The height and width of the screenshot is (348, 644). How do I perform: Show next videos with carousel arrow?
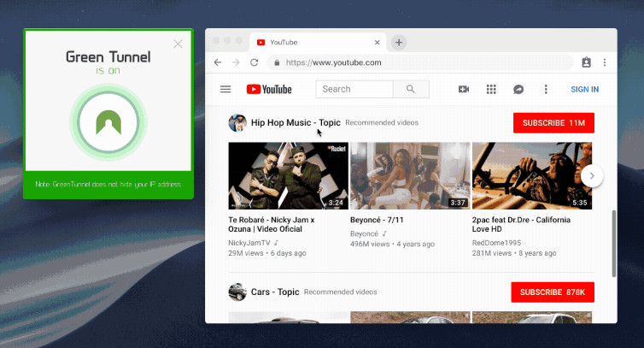pos(592,175)
